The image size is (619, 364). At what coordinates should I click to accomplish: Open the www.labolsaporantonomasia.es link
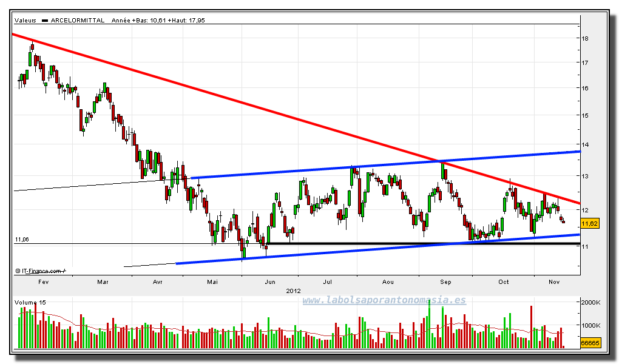click(384, 300)
